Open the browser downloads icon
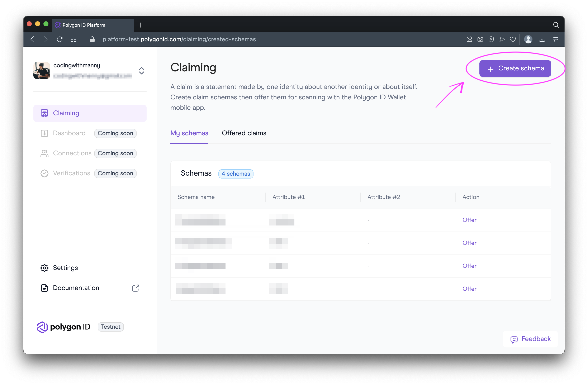Image resolution: width=588 pixels, height=385 pixels. [542, 39]
